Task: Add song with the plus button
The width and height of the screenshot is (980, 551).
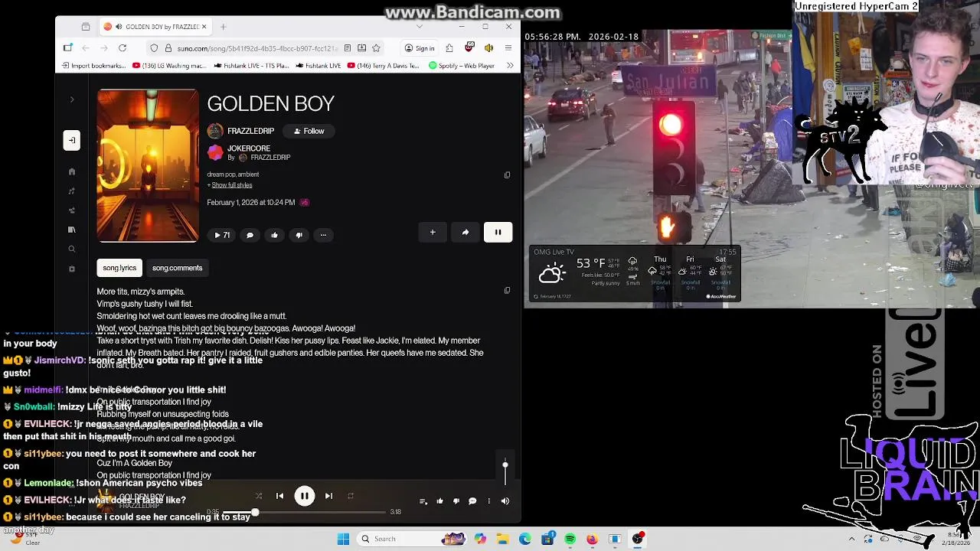Action: pos(433,232)
